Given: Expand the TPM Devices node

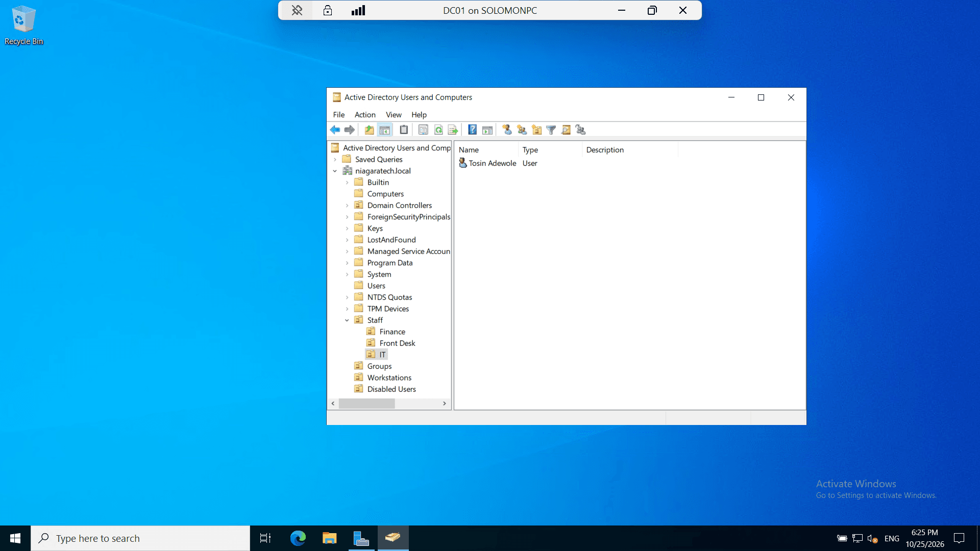Looking at the screenshot, I should 347,309.
